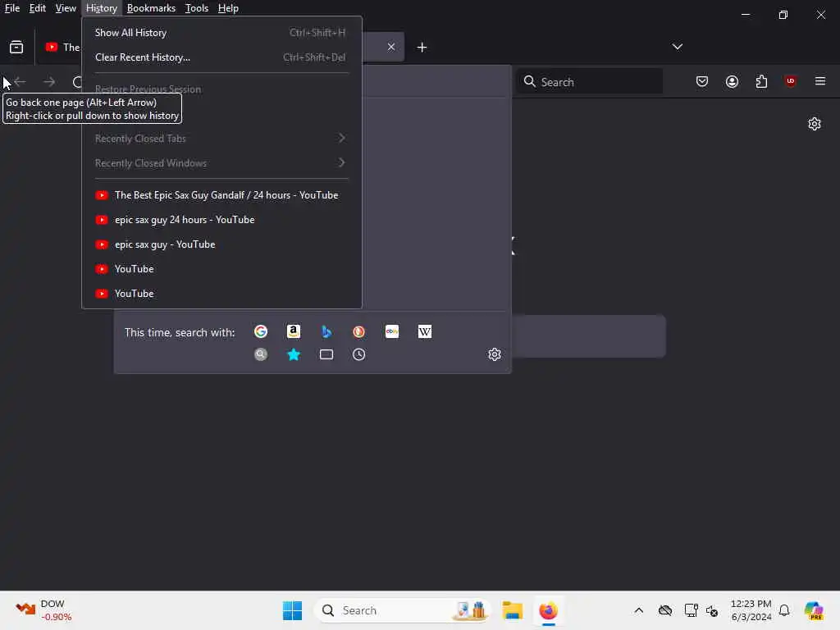Click Firefox icon in taskbar
Image resolution: width=840 pixels, height=630 pixels.
point(548,610)
